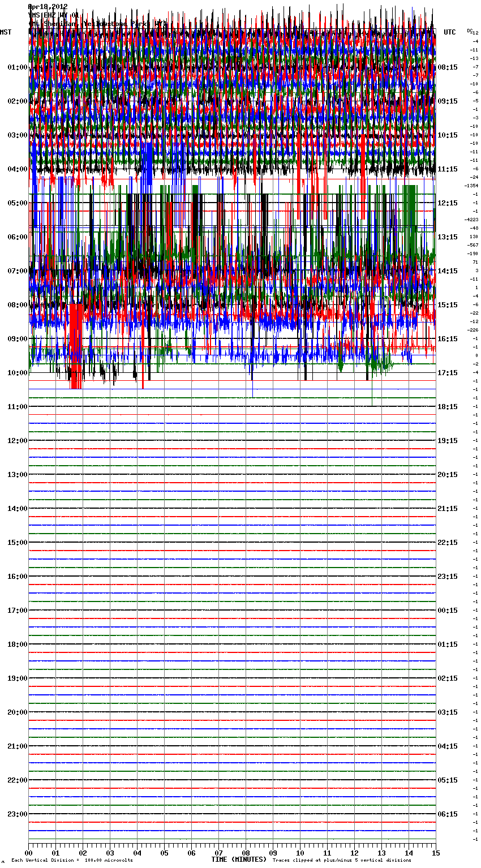Click minute tick '09' on the bottom axis
The height and width of the screenshot is (868, 481).
(273, 853)
